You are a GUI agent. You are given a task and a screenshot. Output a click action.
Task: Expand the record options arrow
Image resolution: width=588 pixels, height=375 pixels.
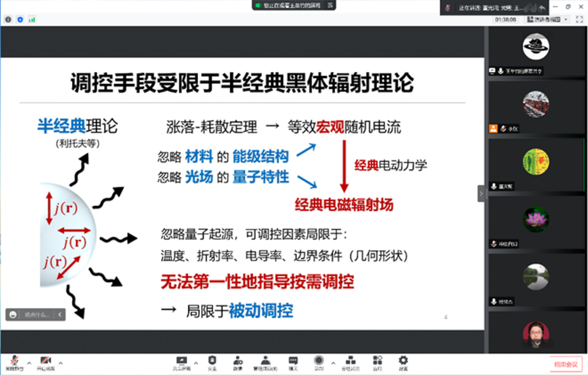(x=333, y=363)
